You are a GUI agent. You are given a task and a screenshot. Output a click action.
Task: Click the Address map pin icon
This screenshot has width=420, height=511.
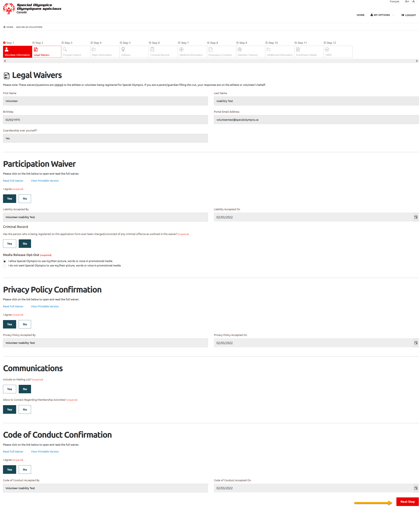point(123,49)
